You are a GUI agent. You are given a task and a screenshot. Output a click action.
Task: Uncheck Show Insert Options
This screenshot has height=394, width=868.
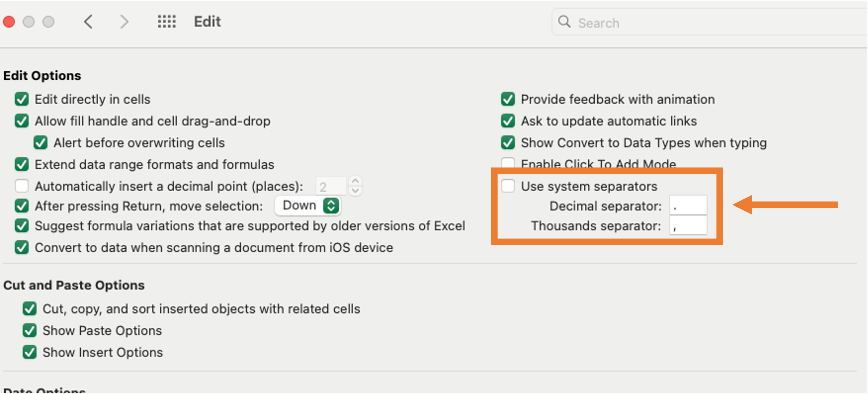30,352
